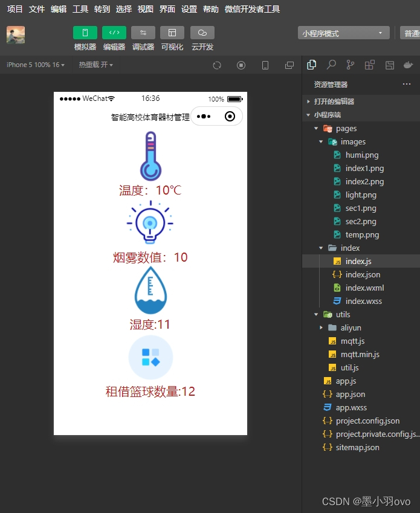
Task: Click the stop simulator icon
Action: [x=241, y=65]
